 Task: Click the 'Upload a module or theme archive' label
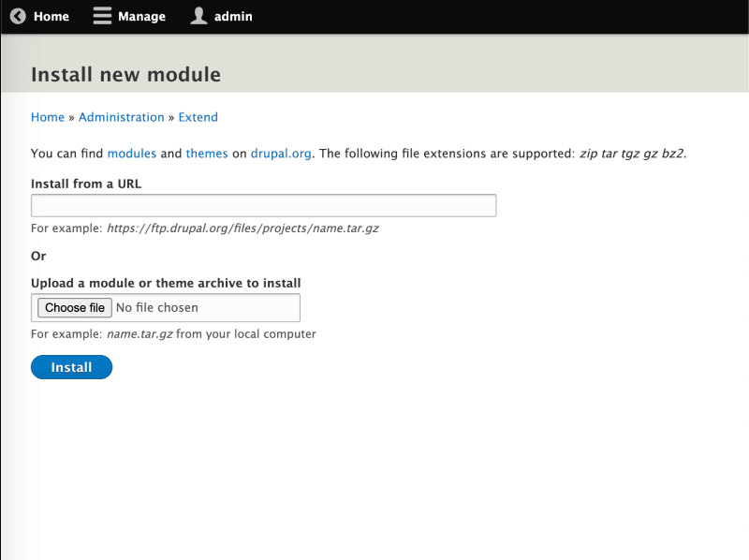[166, 283]
